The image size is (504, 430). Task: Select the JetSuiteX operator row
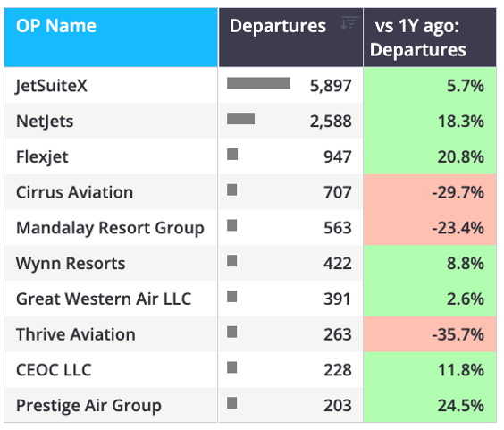point(250,85)
